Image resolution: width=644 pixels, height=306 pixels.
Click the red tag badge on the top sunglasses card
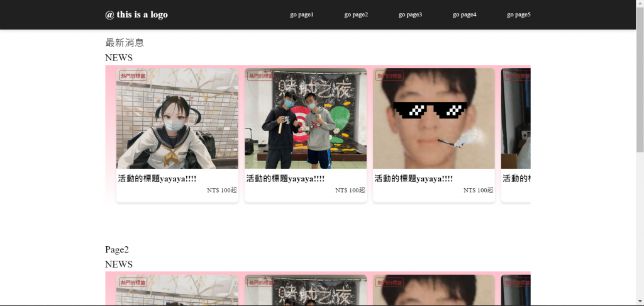point(389,76)
